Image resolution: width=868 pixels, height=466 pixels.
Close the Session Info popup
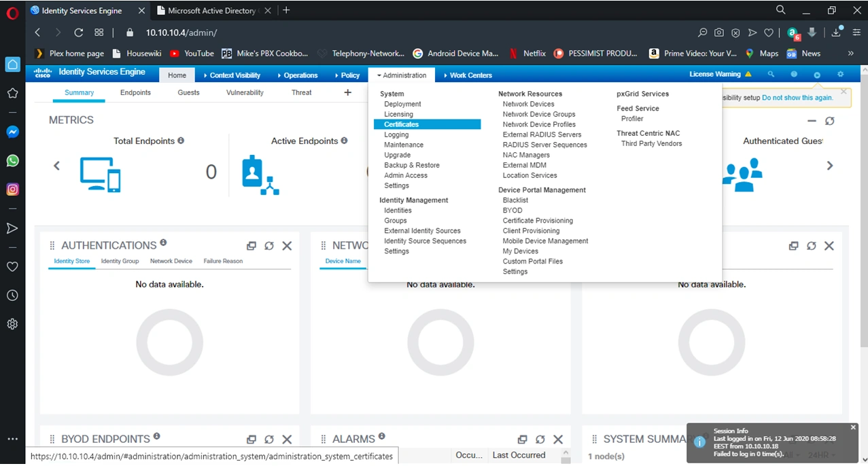coord(854,427)
